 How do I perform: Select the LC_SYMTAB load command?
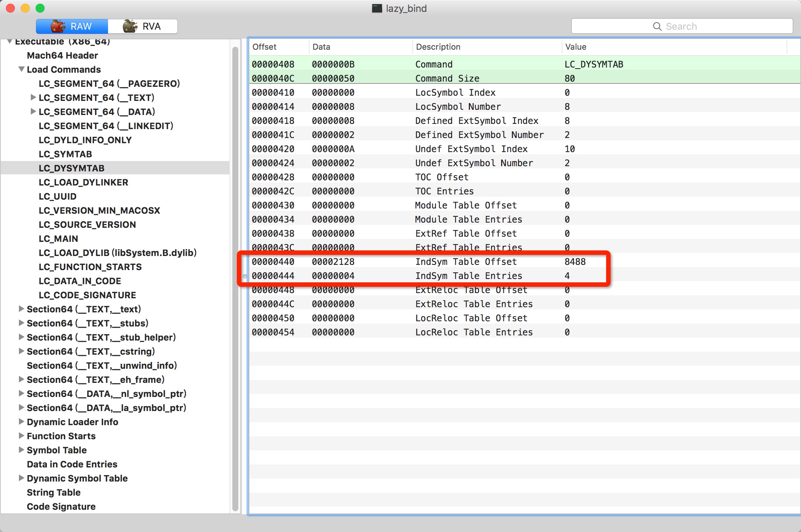pos(65,154)
